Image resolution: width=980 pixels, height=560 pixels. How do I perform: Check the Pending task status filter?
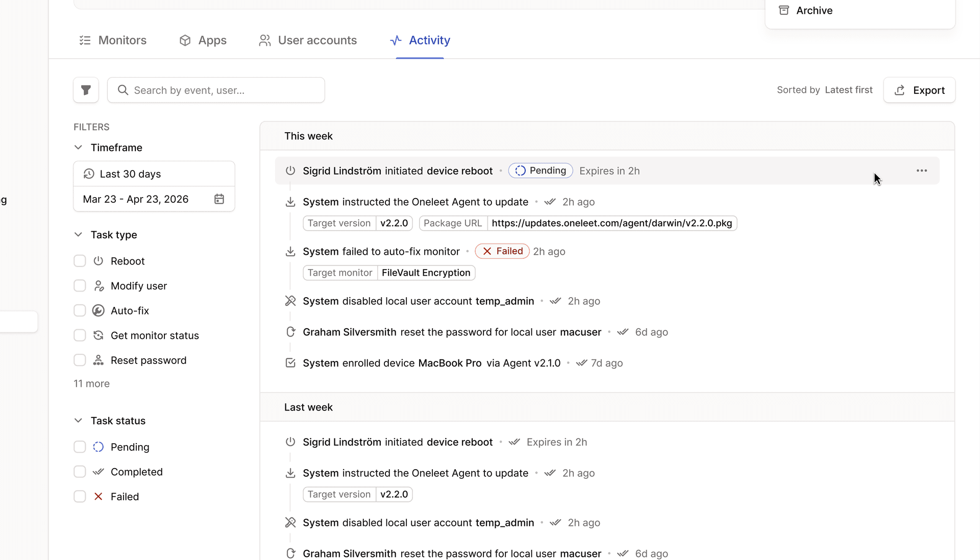point(80,447)
